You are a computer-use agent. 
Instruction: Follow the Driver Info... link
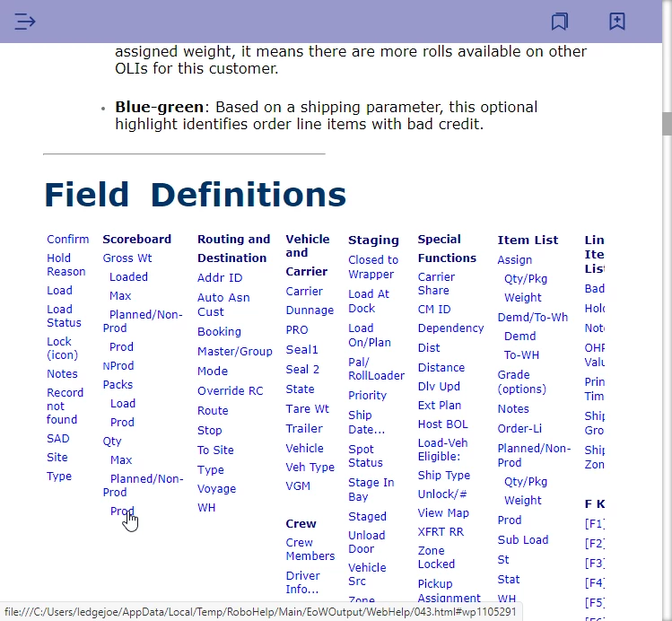(x=303, y=582)
